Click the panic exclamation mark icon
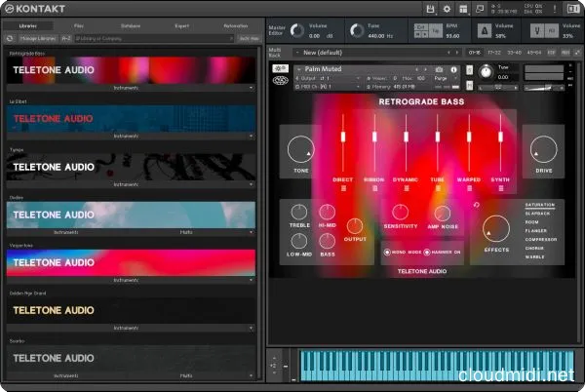 coord(555,9)
